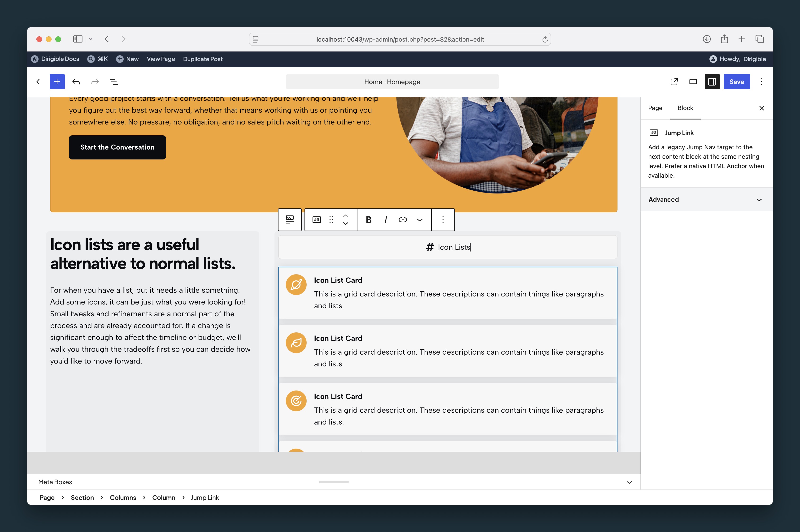The image size is (800, 532).
Task: Switch to the Page tab
Action: pyautogui.click(x=655, y=108)
